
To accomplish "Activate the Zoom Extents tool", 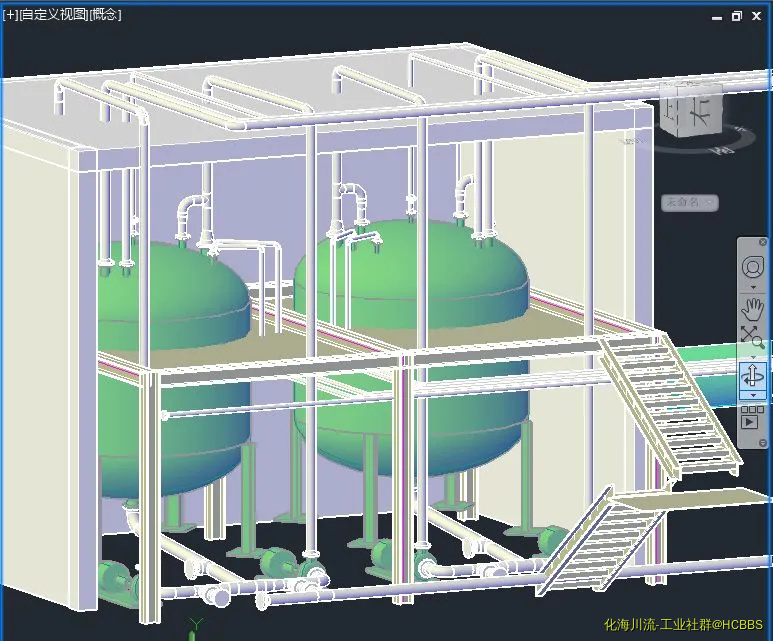I will click(752, 337).
